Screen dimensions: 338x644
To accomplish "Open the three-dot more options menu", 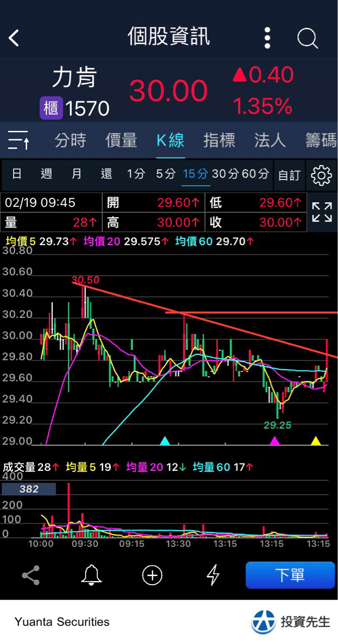I will (267, 38).
